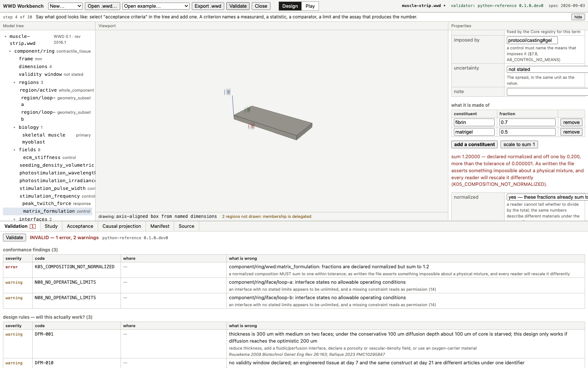This screenshot has height=368, width=588.
Task: Select matrix_formulation in the model tree
Action: (48, 211)
